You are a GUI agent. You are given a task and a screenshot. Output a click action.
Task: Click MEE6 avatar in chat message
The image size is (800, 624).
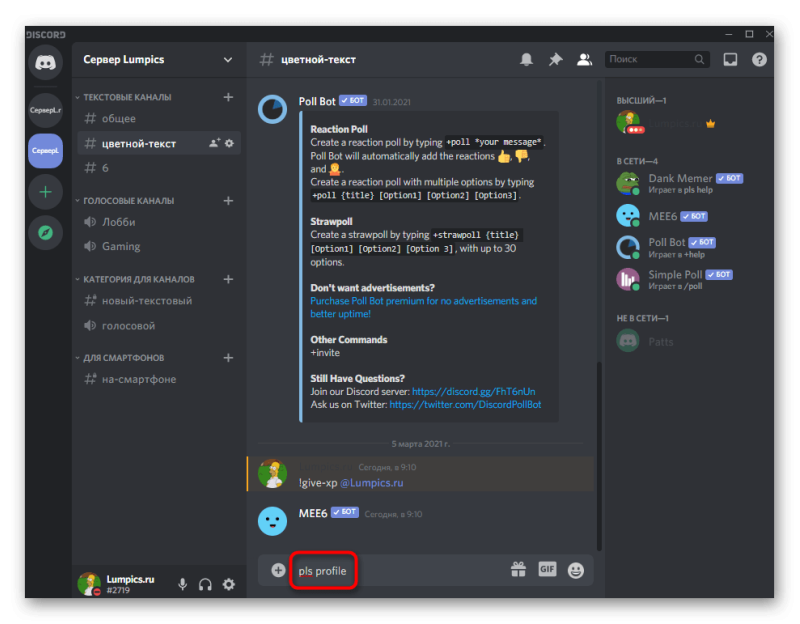point(272,521)
